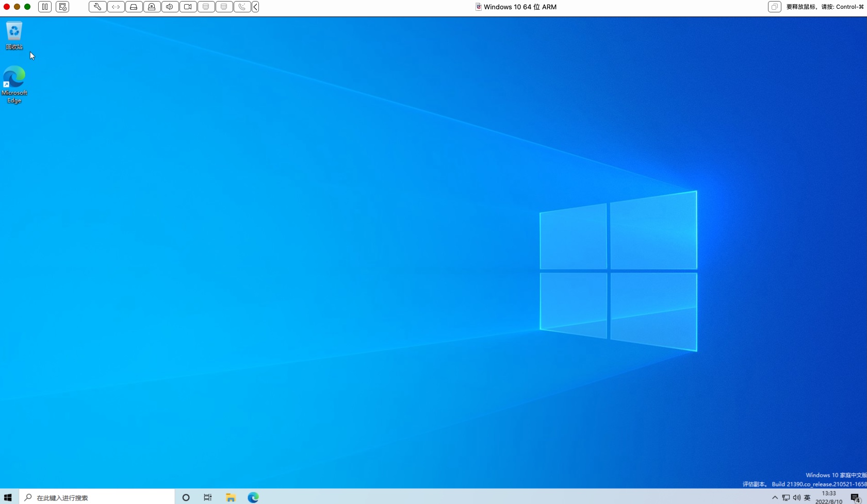Click the taskbar search input field
867x504 pixels.
(97, 497)
